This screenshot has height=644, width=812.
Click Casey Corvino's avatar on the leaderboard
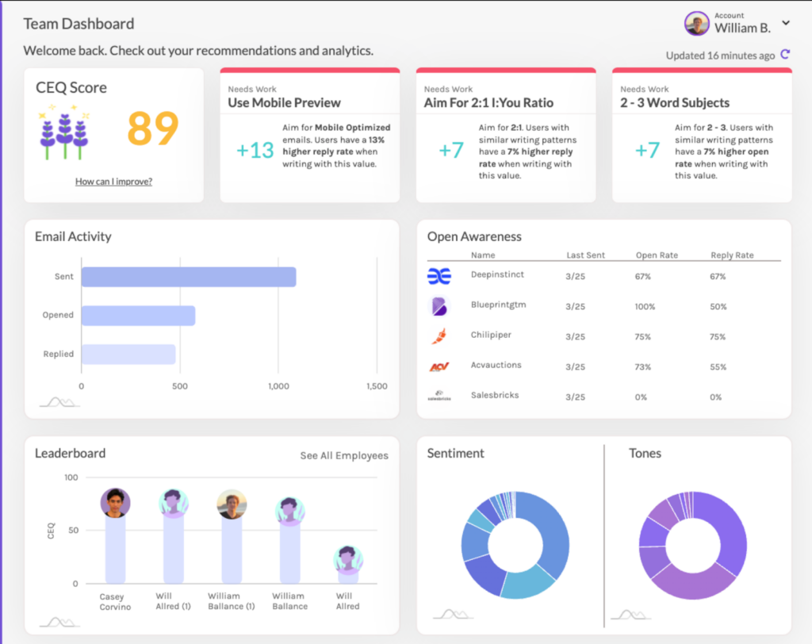[x=113, y=501]
